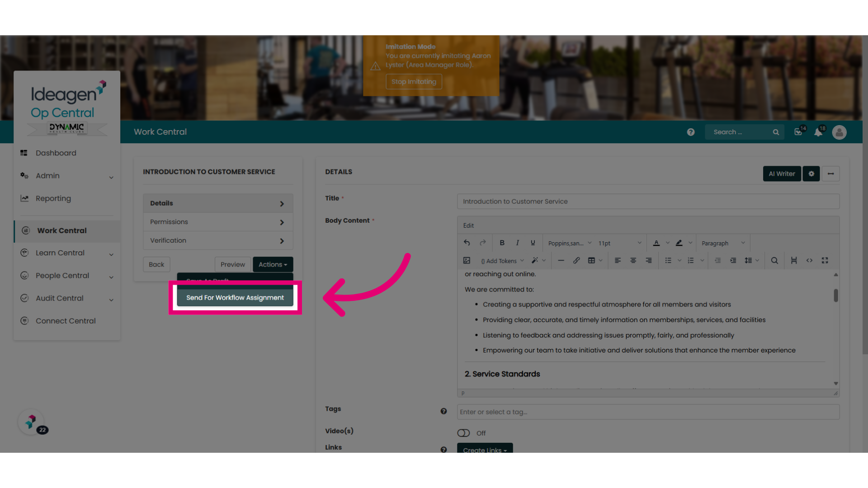Viewport: 868px width, 488px height.
Task: Open the Paragraph style dropdown
Action: pos(723,243)
